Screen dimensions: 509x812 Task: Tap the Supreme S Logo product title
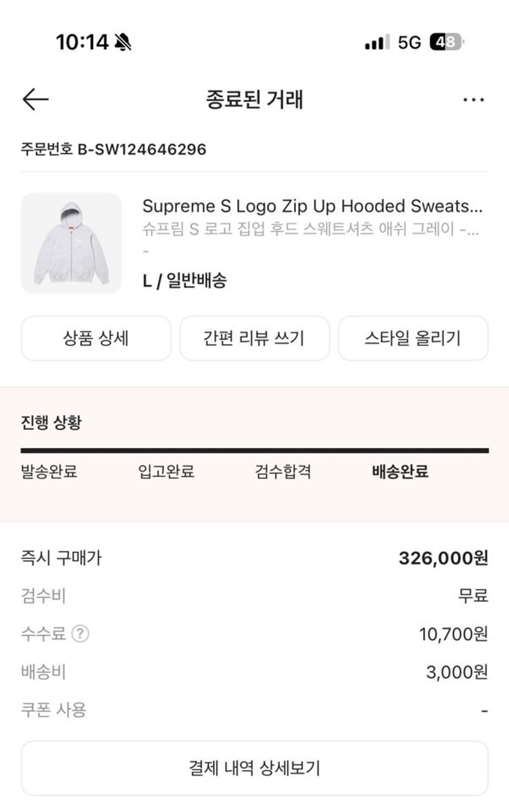pyautogui.click(x=312, y=206)
